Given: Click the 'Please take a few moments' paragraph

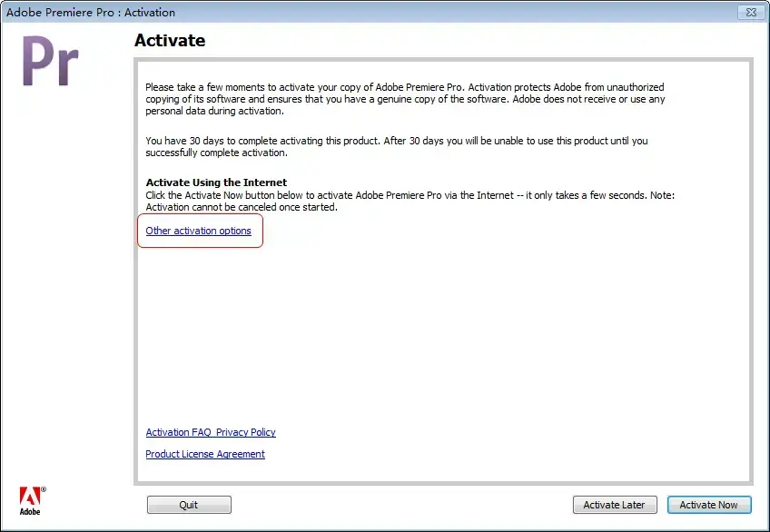Looking at the screenshot, I should [405, 99].
